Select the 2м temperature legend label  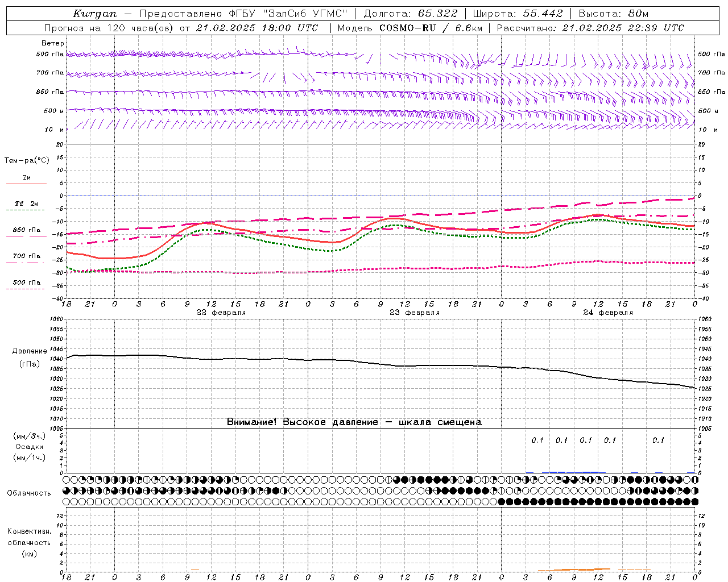tap(27, 177)
